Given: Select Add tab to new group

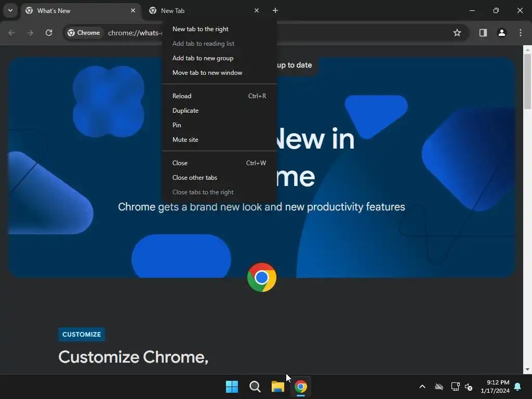Looking at the screenshot, I should (x=220, y=58).
